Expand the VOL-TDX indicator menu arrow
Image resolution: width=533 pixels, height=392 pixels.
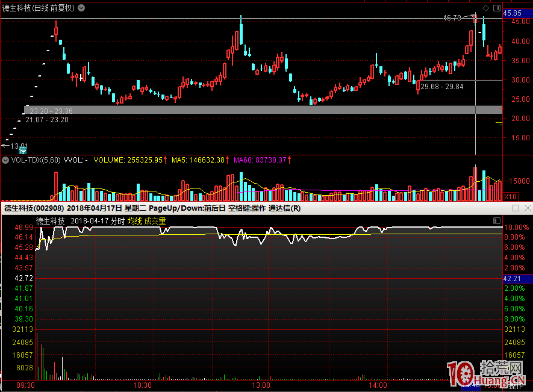5,160
